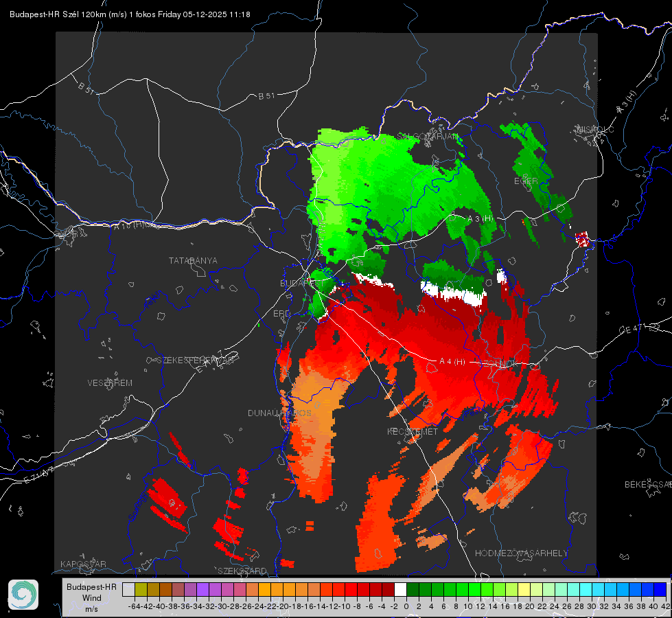672x618 pixels.
Task: Click the swirl weather service logo
Action: (23, 595)
